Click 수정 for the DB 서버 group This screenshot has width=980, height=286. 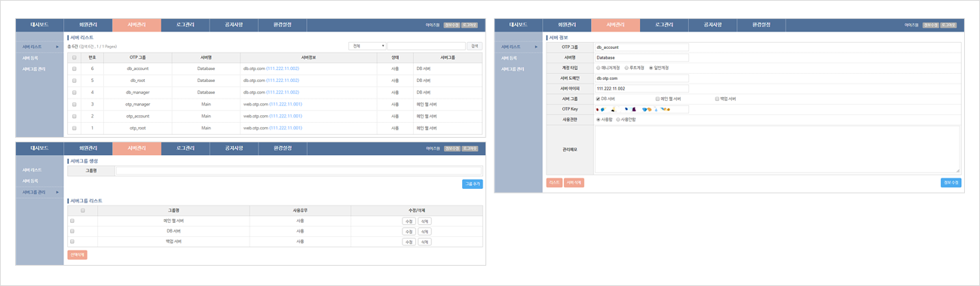pyautogui.click(x=409, y=232)
